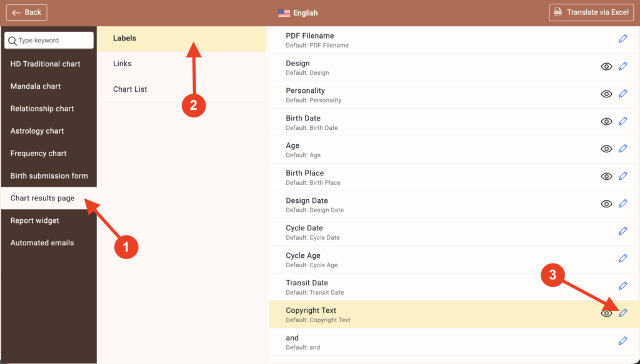Open the English language selector
Screen dimensions: 640x364
click(298, 12)
